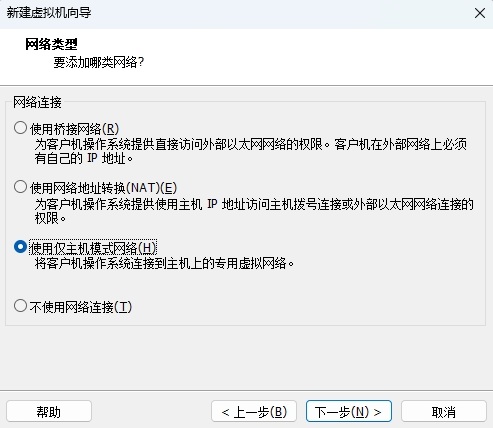
Task: Select the 使用桥接网络(R) radio circle
Action: tap(20, 128)
